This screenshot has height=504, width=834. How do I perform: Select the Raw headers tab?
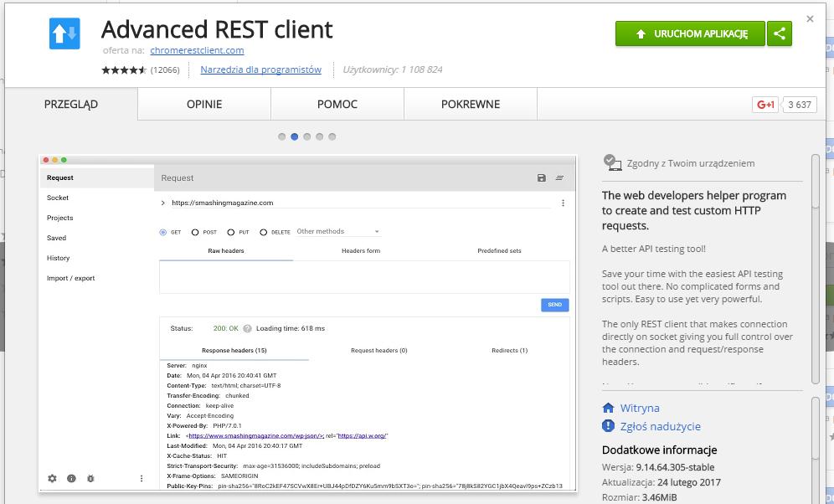tap(226, 251)
